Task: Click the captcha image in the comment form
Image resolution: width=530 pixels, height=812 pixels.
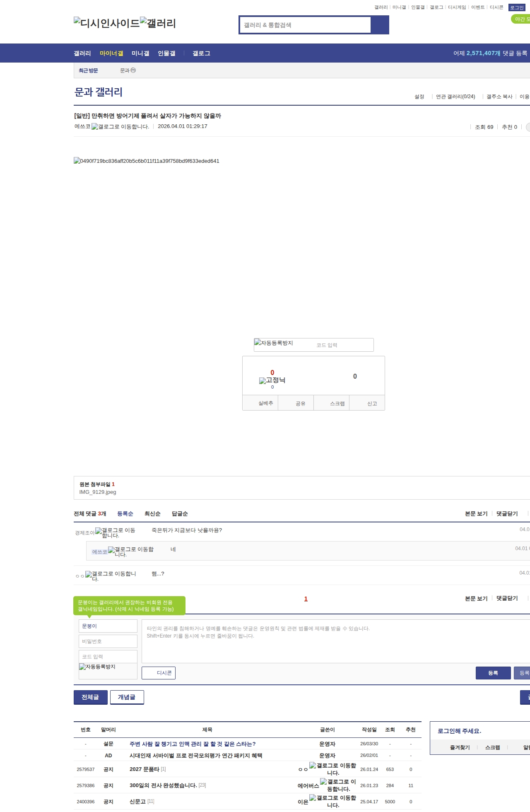Action: 97,667
